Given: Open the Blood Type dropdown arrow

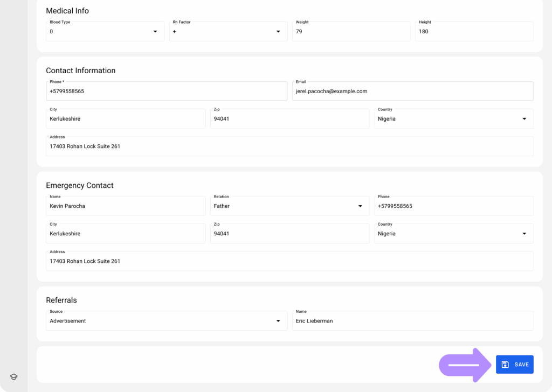Looking at the screenshot, I should [x=156, y=31].
